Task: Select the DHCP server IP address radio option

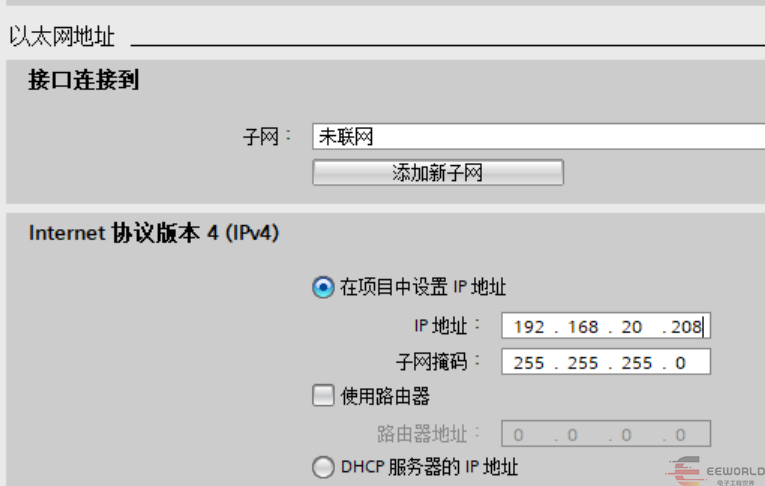Action: click(x=323, y=467)
